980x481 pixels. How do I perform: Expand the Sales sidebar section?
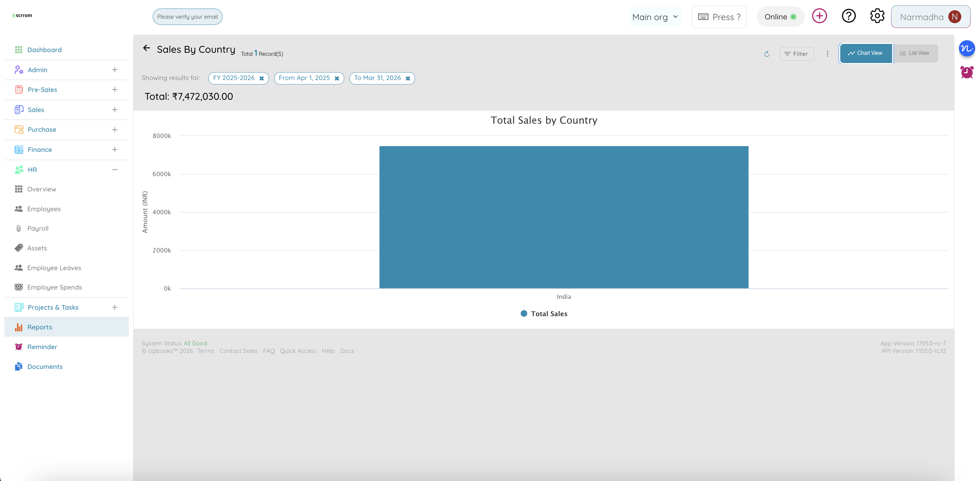(114, 109)
